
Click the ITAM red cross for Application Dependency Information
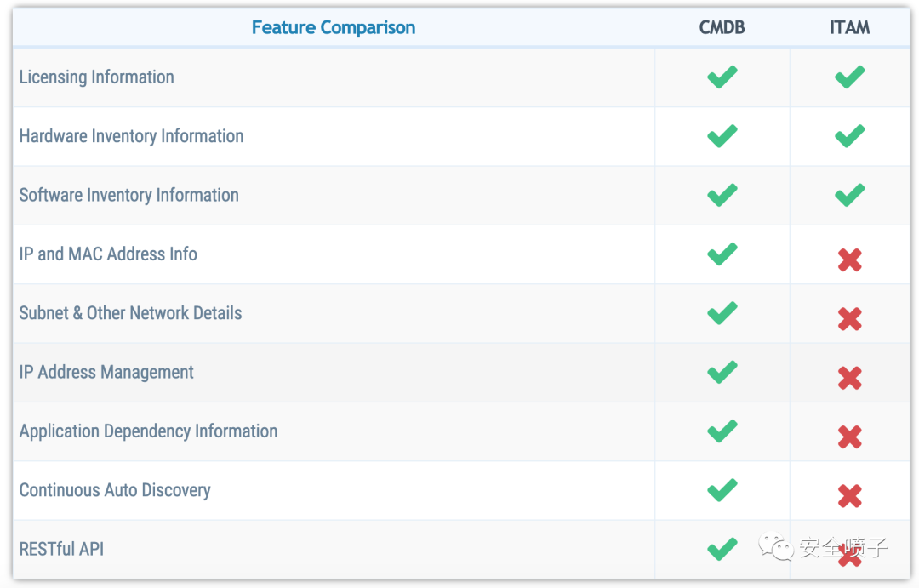click(x=849, y=437)
